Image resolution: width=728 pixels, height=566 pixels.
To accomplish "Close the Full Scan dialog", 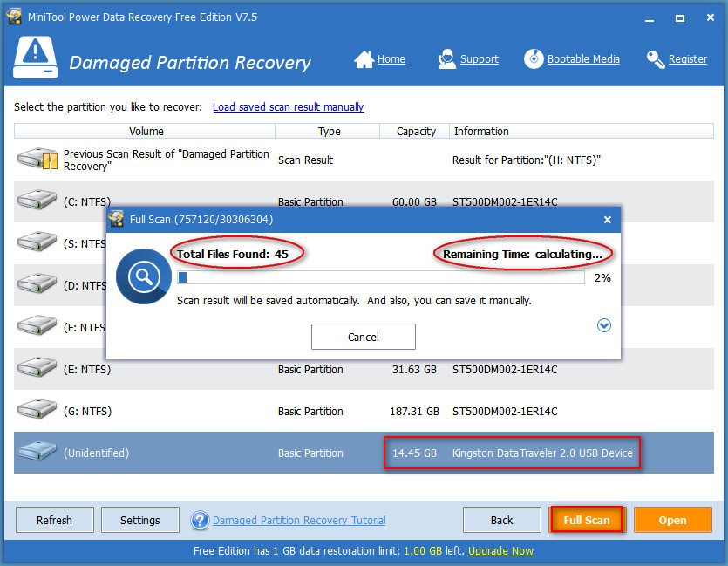I will [608, 220].
